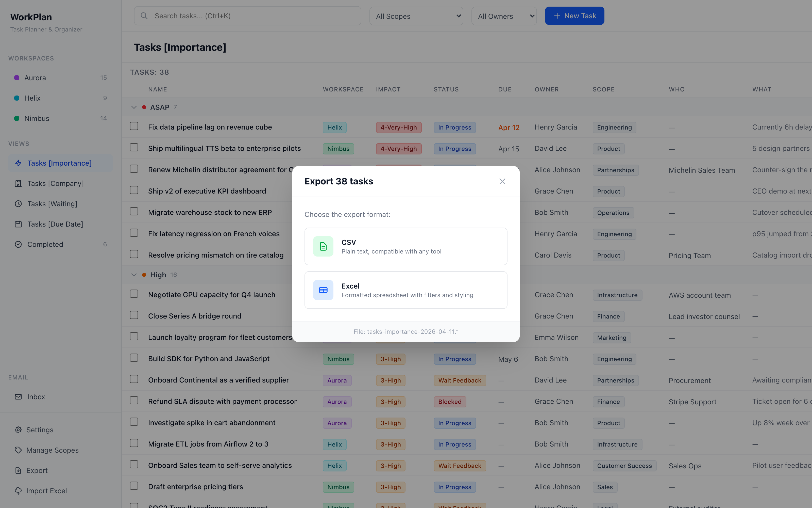Click the OWNER column header
Viewport: 812px width, 508px height.
pyautogui.click(x=547, y=89)
